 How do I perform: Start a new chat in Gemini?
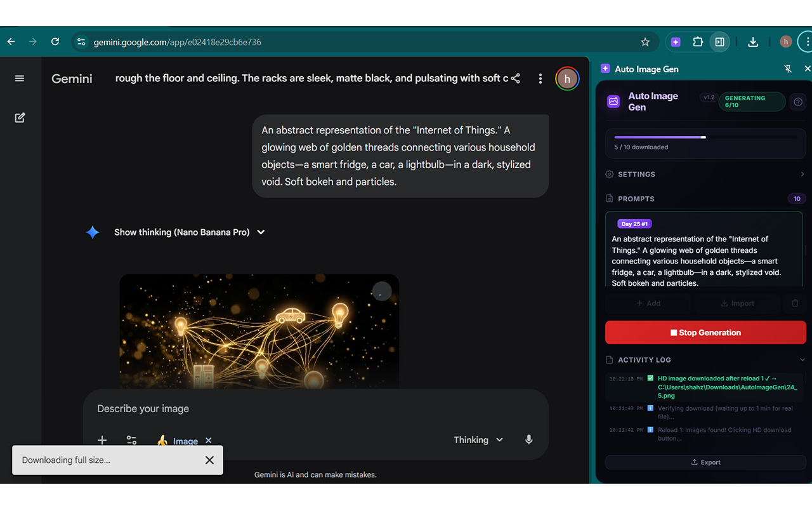click(20, 117)
